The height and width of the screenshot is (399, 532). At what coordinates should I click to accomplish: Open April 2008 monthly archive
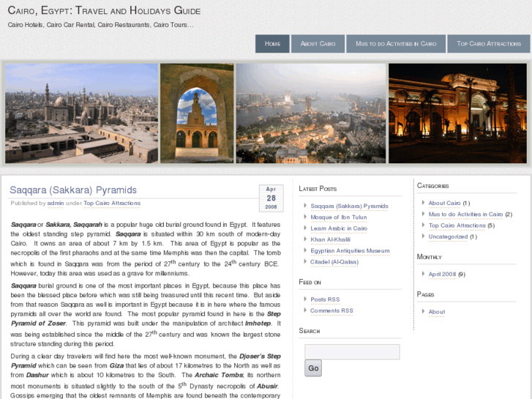click(x=442, y=275)
